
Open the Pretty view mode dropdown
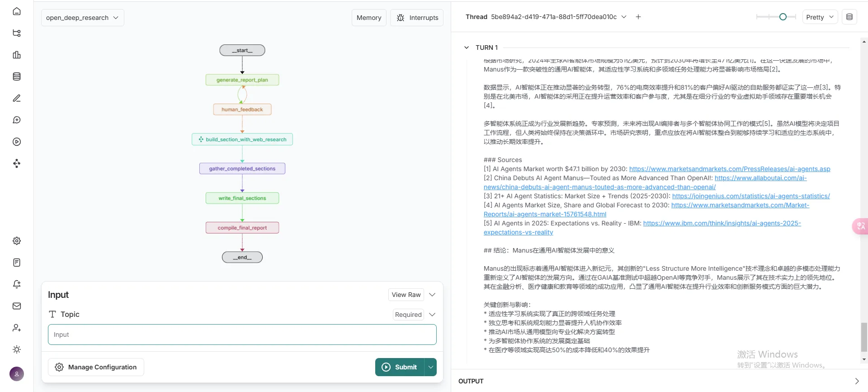[x=820, y=17]
